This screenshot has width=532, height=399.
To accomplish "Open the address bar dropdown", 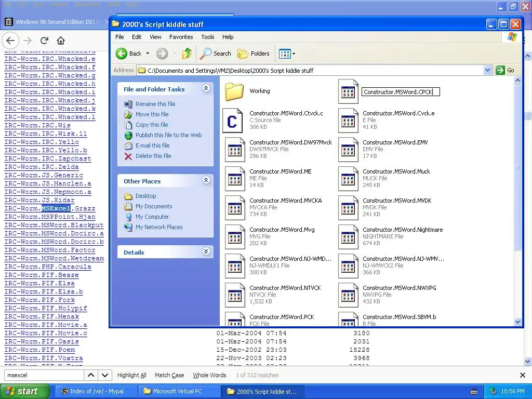I will click(487, 70).
